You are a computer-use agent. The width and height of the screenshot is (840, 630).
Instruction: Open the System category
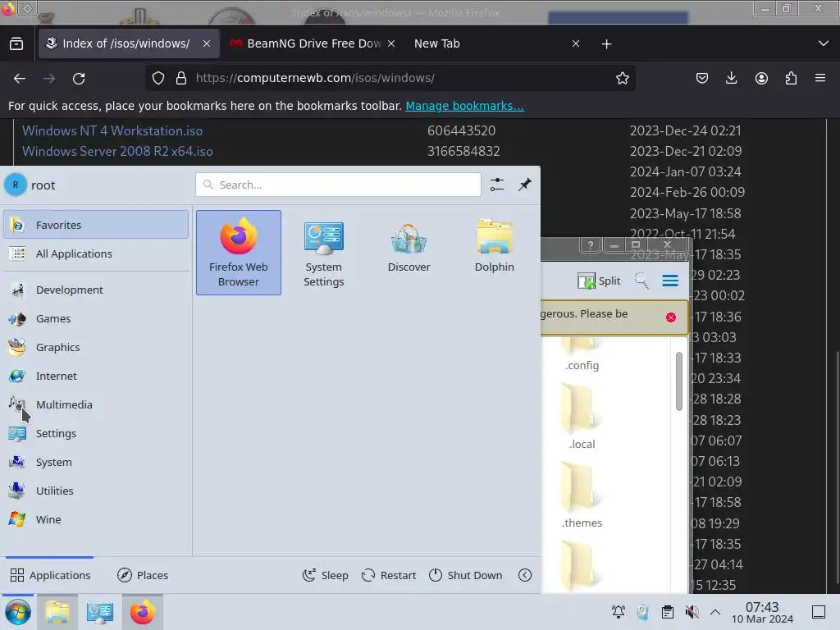pos(96,462)
